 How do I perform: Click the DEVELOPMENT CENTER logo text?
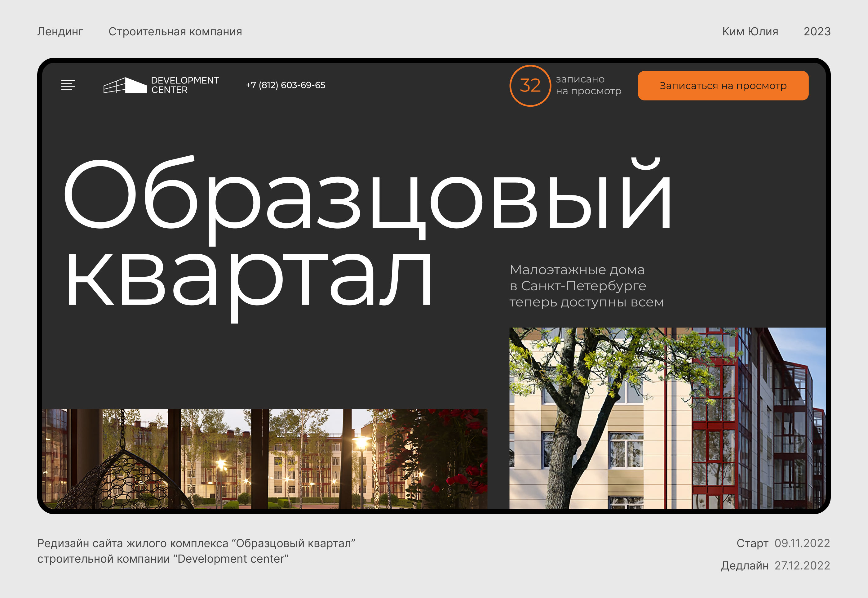pyautogui.click(x=185, y=85)
